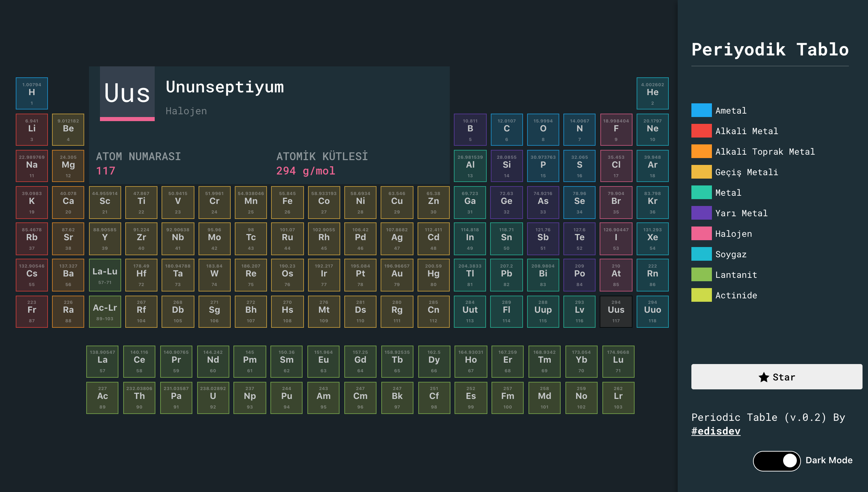
Task: Open the #edisdev link
Action: 716,431
